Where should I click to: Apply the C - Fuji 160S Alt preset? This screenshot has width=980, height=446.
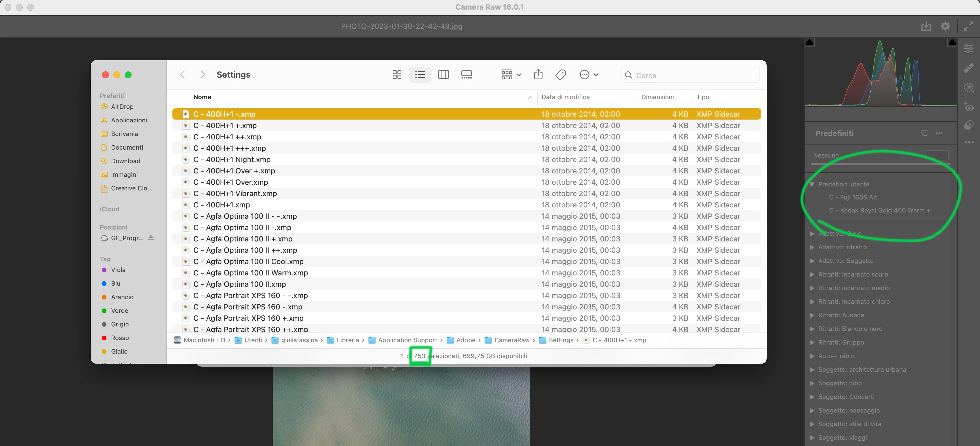point(853,197)
